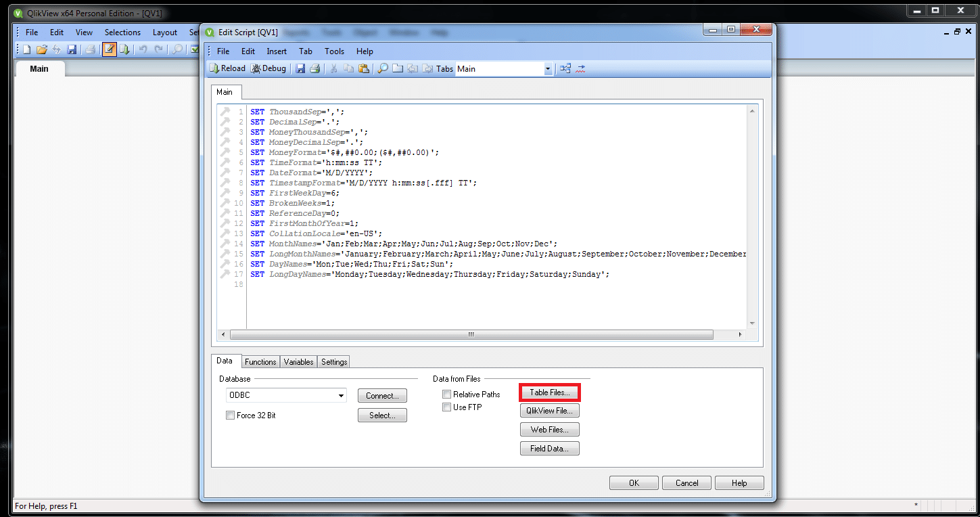This screenshot has width=980, height=517.
Task: Cut selected script text with scissors icon
Action: [x=333, y=68]
